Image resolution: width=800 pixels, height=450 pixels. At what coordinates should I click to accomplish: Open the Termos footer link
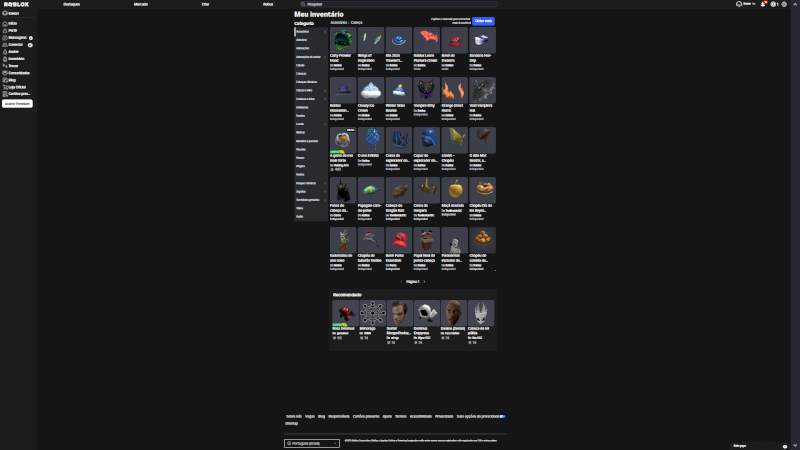pos(401,416)
